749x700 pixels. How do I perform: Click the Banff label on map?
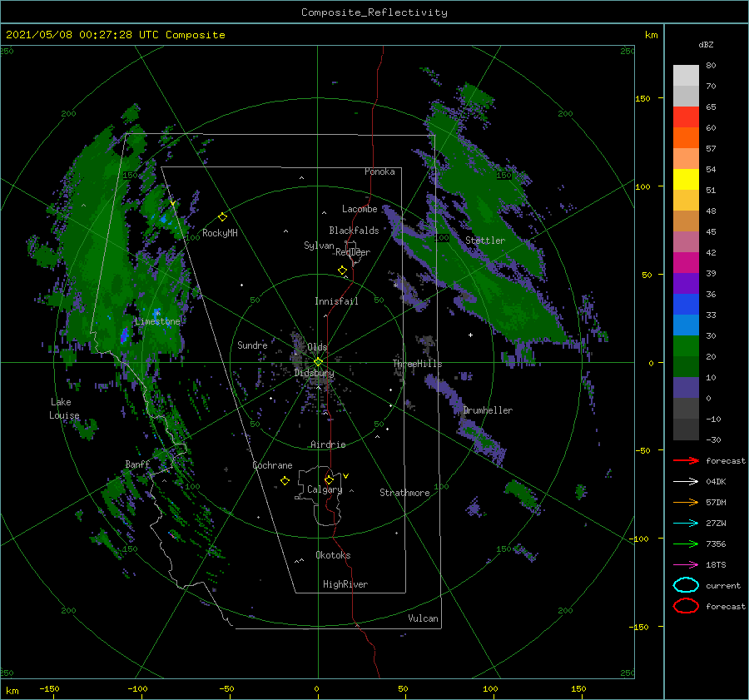coord(137,464)
